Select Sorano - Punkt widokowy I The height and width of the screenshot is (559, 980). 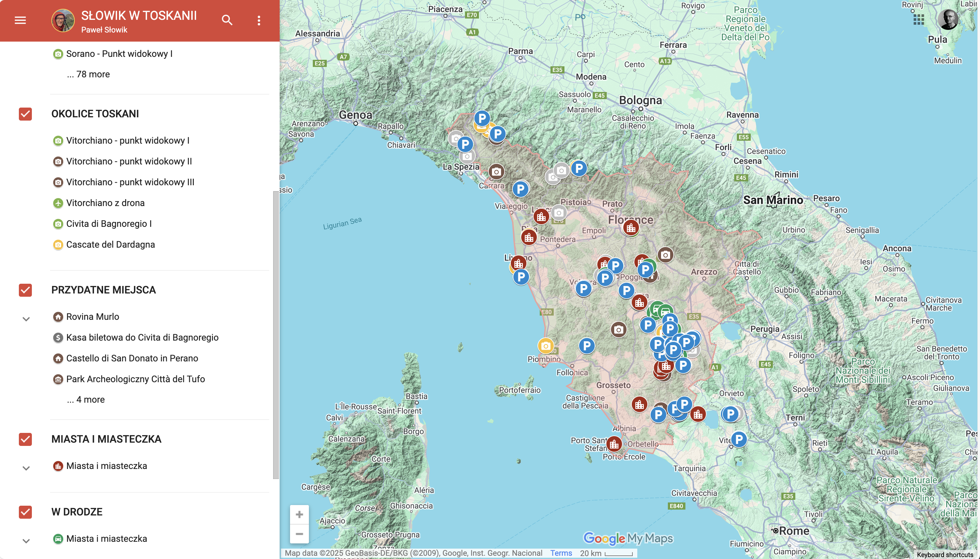(x=119, y=54)
